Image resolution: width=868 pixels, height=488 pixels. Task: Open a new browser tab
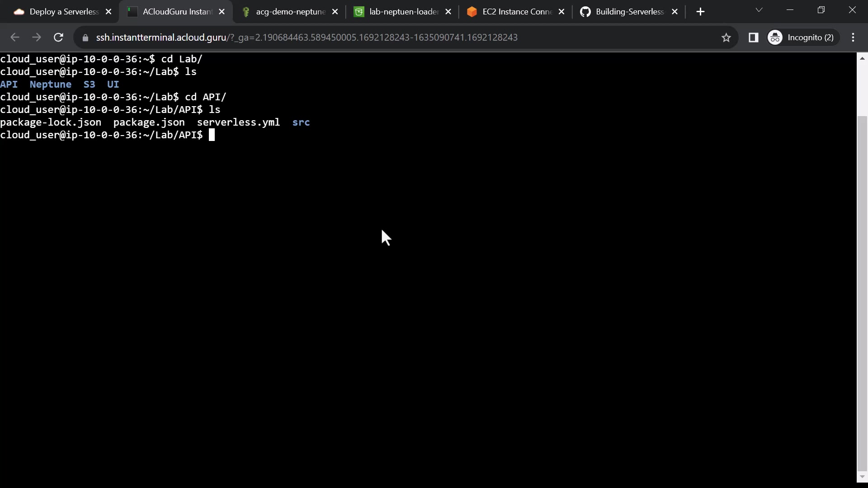point(700,12)
